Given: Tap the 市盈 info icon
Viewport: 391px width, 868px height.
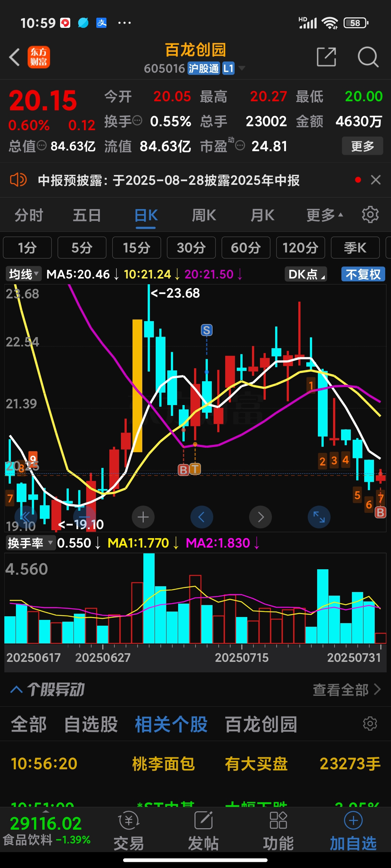Looking at the screenshot, I should (x=240, y=145).
